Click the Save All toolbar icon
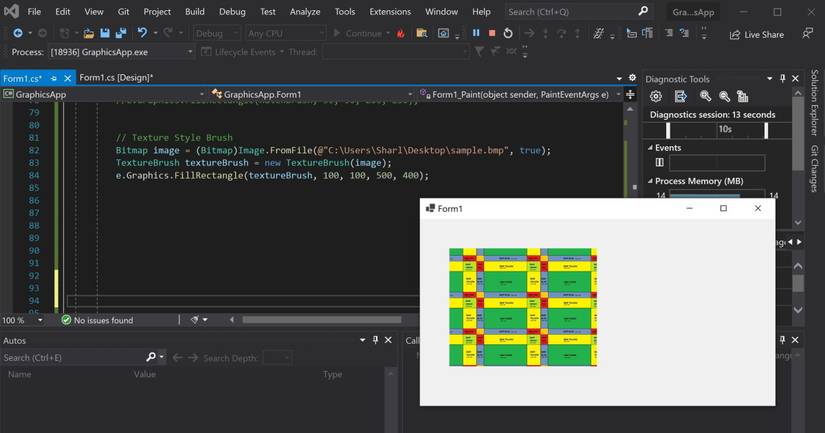Viewport: 825px width, 433px height. tap(121, 33)
